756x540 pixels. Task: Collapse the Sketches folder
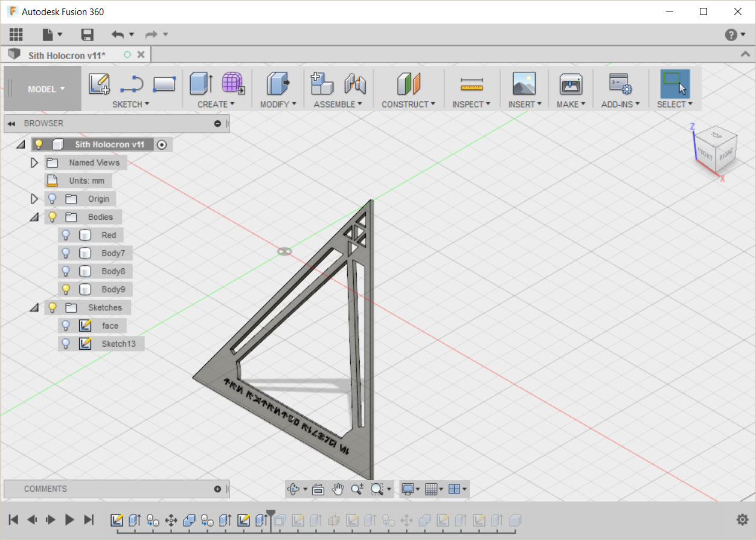coord(34,307)
